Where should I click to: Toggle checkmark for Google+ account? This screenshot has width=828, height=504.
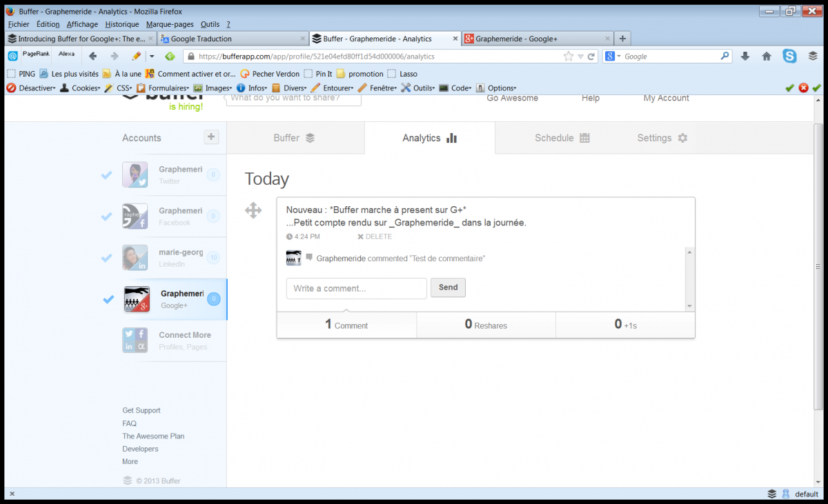coord(108,299)
